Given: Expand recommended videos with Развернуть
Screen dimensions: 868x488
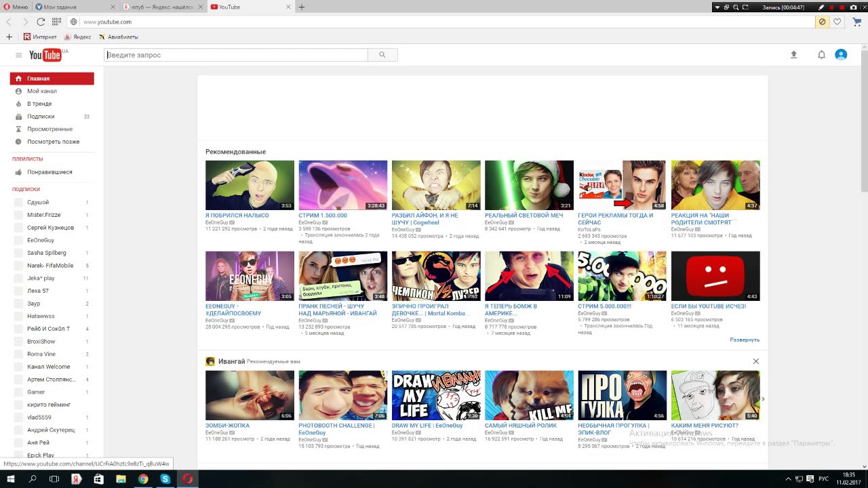Looking at the screenshot, I should click(x=745, y=340).
